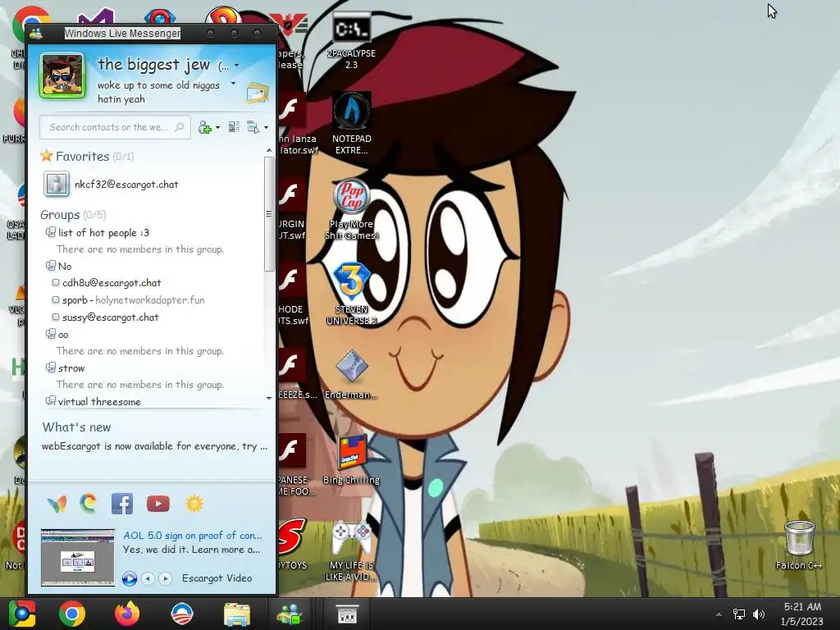Image resolution: width=840 pixels, height=630 pixels.
Task: Open the ...EEZE.s... Flash file desktop icon
Action: click(291, 375)
